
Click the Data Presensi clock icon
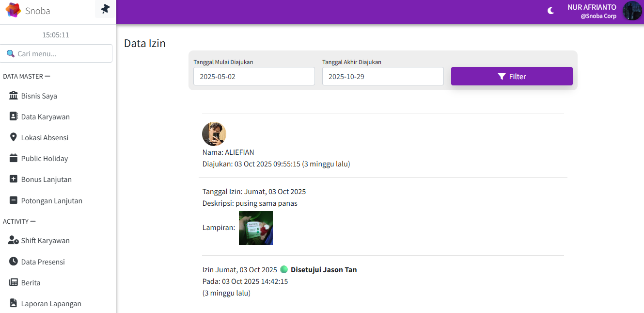click(x=14, y=262)
